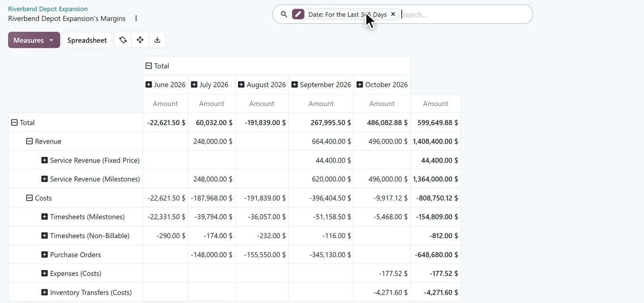Open the Measures dropdown
The width and height of the screenshot is (644, 303).
[34, 40]
